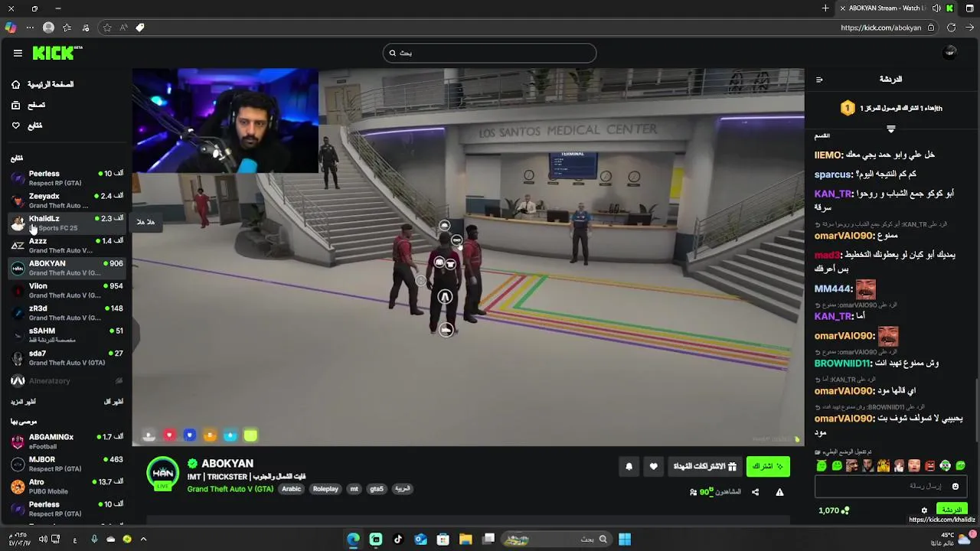The height and width of the screenshot is (551, 980).
Task: Open Copilot icon in Edge toolbar
Action: [10, 28]
